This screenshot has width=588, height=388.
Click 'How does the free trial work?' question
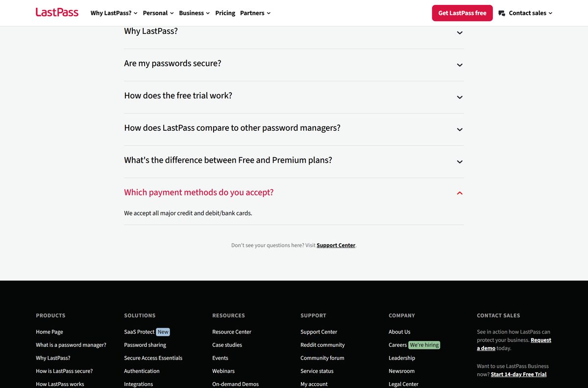(178, 96)
